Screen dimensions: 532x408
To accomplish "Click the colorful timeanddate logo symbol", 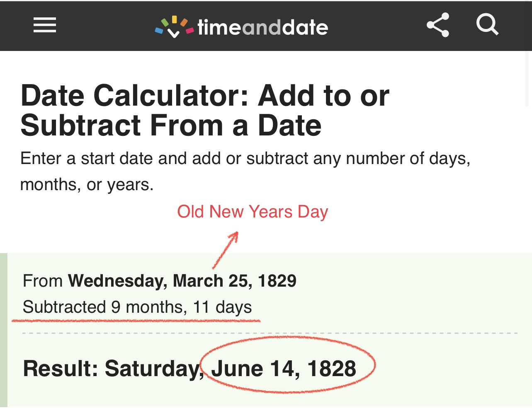I will (174, 27).
